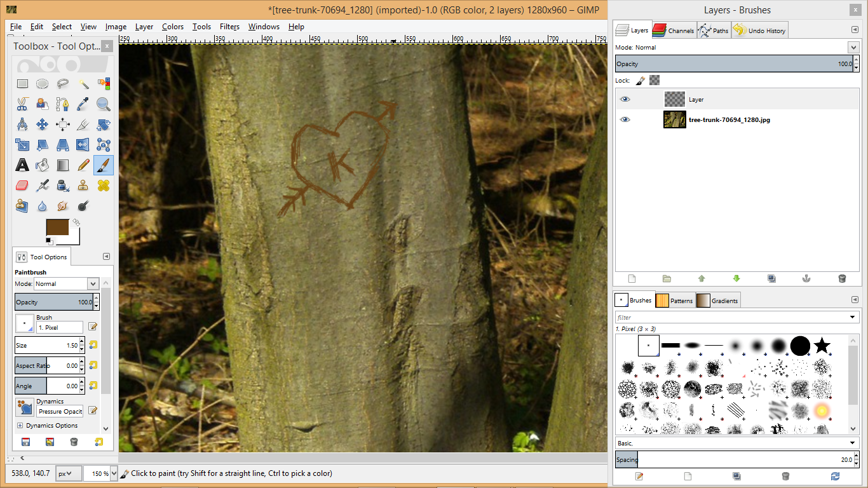868x488 pixels.
Task: Switch to the Pencil tool
Action: tap(83, 165)
